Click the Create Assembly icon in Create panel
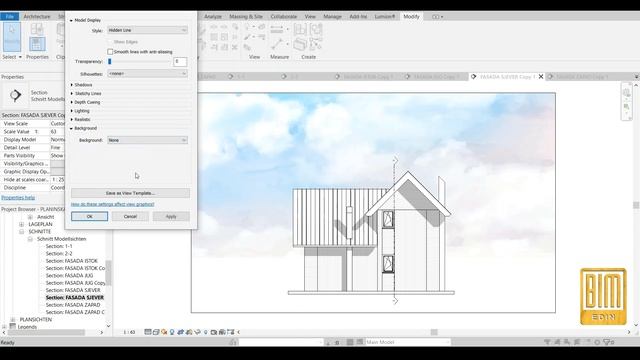 (300, 29)
